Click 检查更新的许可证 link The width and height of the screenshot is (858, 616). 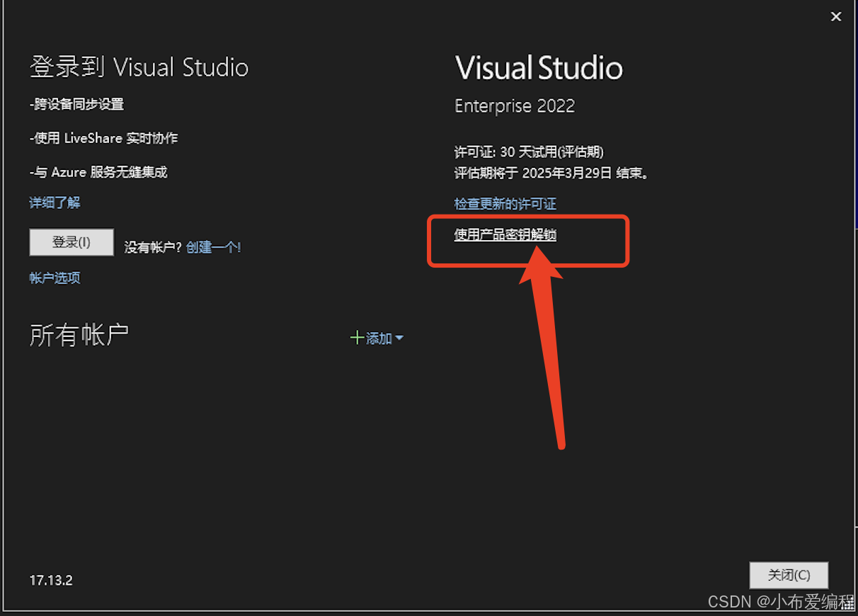click(x=505, y=204)
